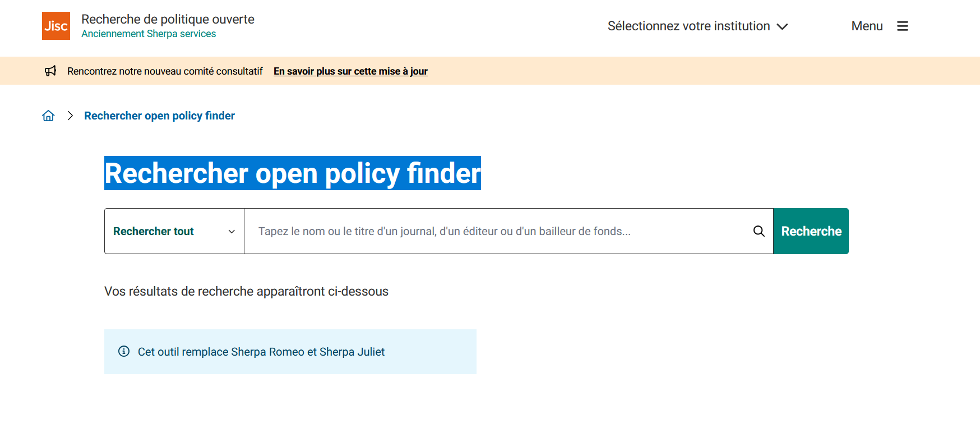Click the chevron separator in the breadcrumb
The width and height of the screenshot is (980, 428).
pos(70,116)
